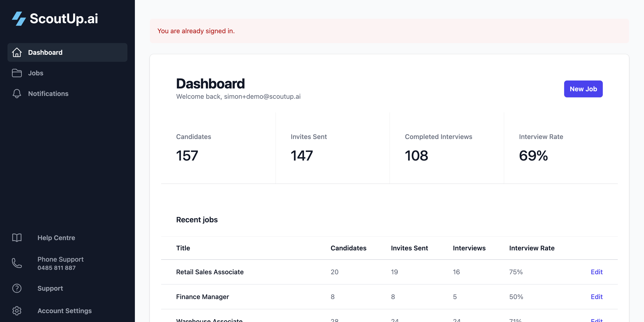
Task: Click the New Job button
Action: pos(583,89)
